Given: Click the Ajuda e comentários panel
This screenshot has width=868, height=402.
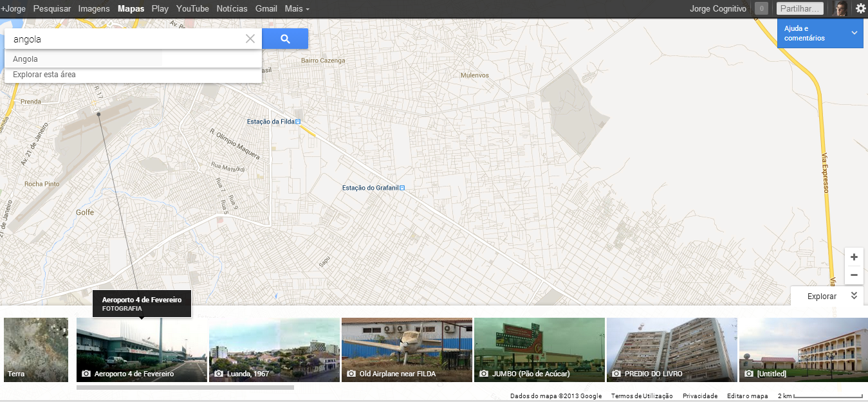Looking at the screenshot, I should point(820,33).
